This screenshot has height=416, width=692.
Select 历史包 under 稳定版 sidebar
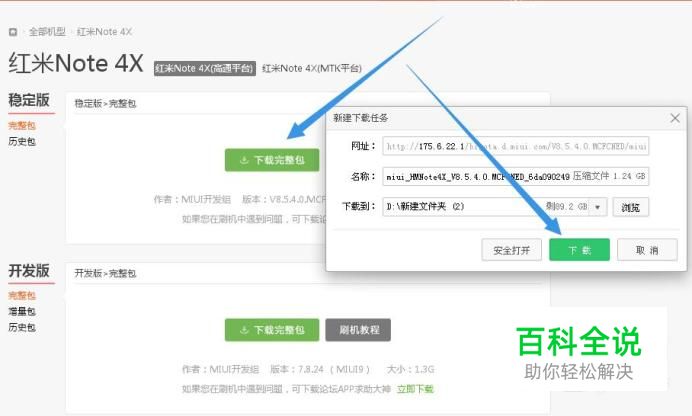pos(22,142)
